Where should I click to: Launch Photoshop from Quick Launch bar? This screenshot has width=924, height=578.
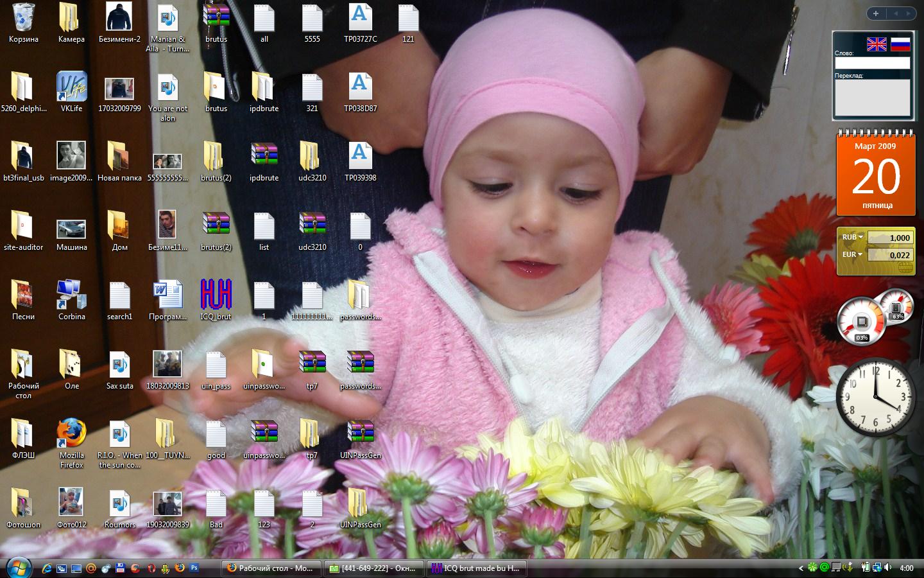[x=194, y=568]
